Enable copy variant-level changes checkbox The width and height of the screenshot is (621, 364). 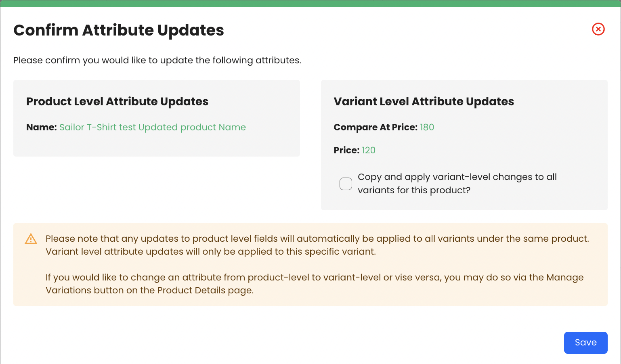[346, 184]
